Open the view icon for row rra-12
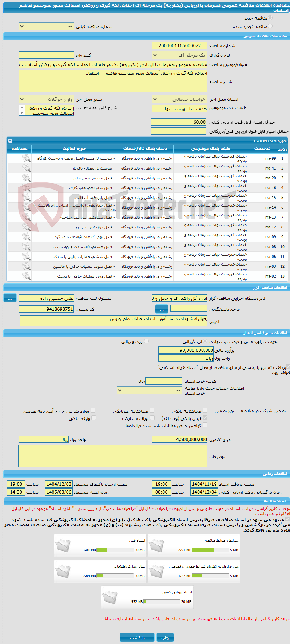 pyautogui.click(x=26, y=227)
